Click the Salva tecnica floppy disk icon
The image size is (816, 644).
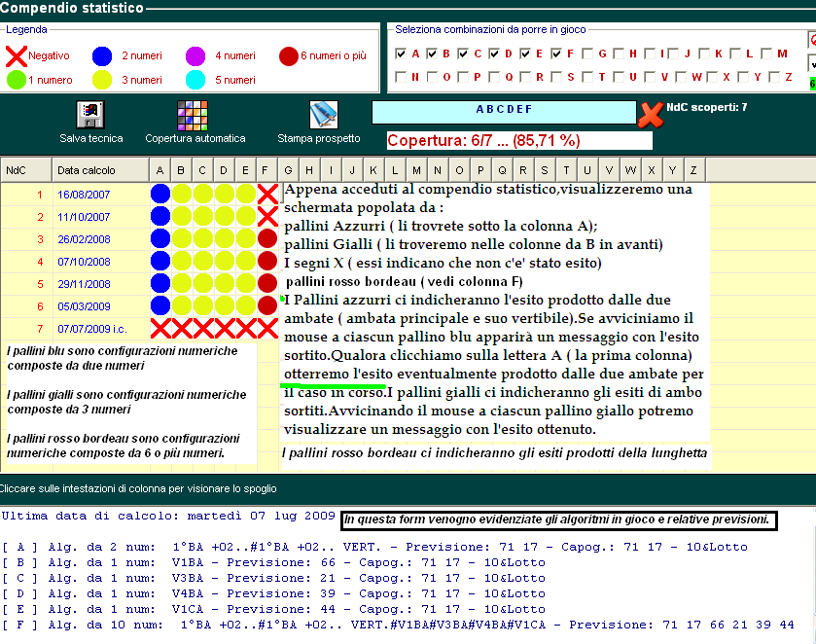(90, 115)
